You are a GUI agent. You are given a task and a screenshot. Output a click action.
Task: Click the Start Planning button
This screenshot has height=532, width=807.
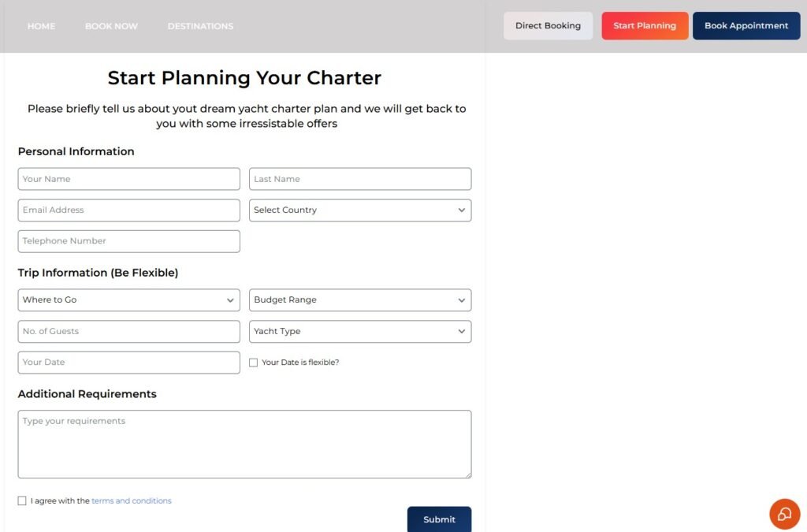[x=645, y=26]
